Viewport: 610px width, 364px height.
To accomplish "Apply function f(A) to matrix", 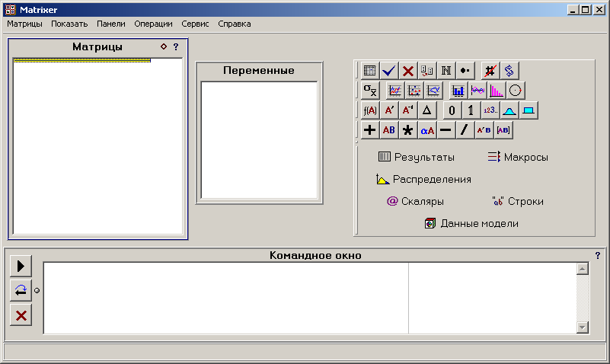I will tap(369, 110).
